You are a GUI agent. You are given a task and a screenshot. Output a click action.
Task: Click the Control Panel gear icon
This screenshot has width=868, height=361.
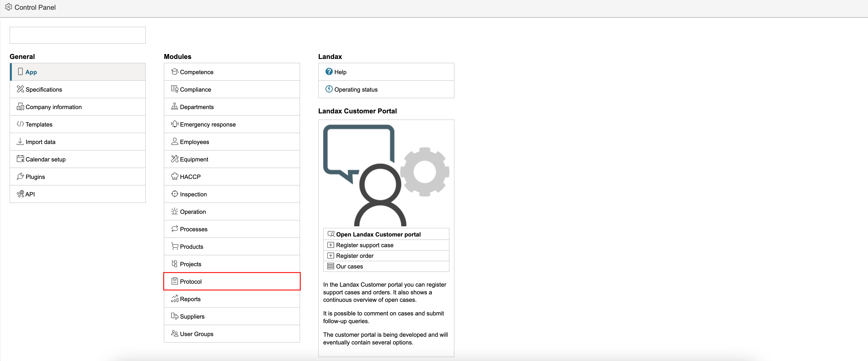tap(9, 7)
